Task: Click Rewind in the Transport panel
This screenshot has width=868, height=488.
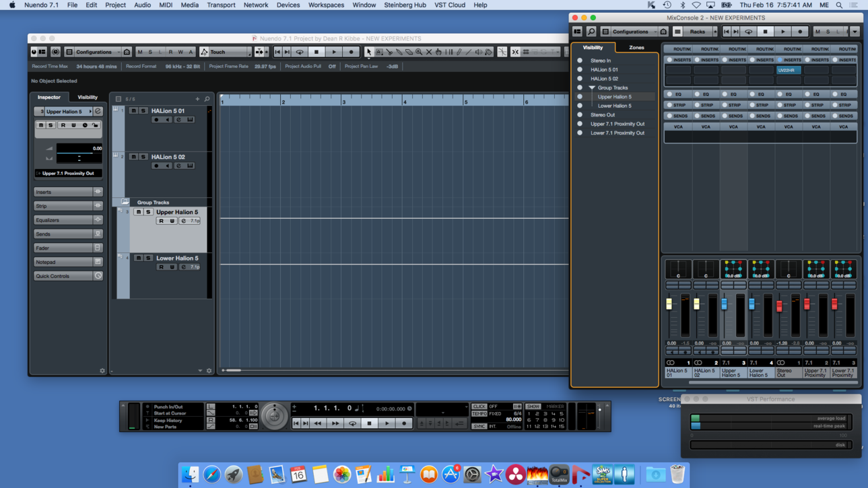Action: point(318,423)
